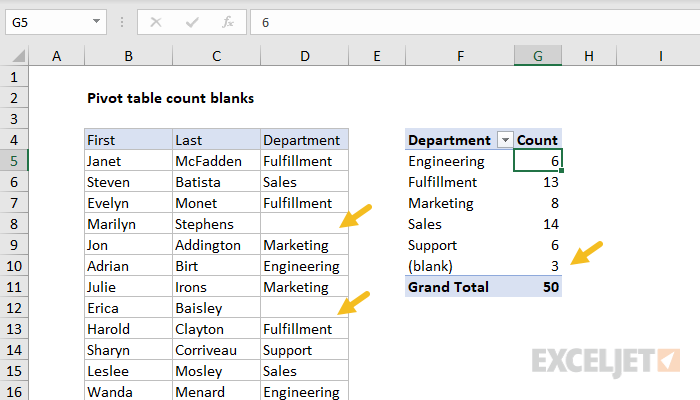Select row 12 header
This screenshot has width=700, height=400.
[14, 308]
